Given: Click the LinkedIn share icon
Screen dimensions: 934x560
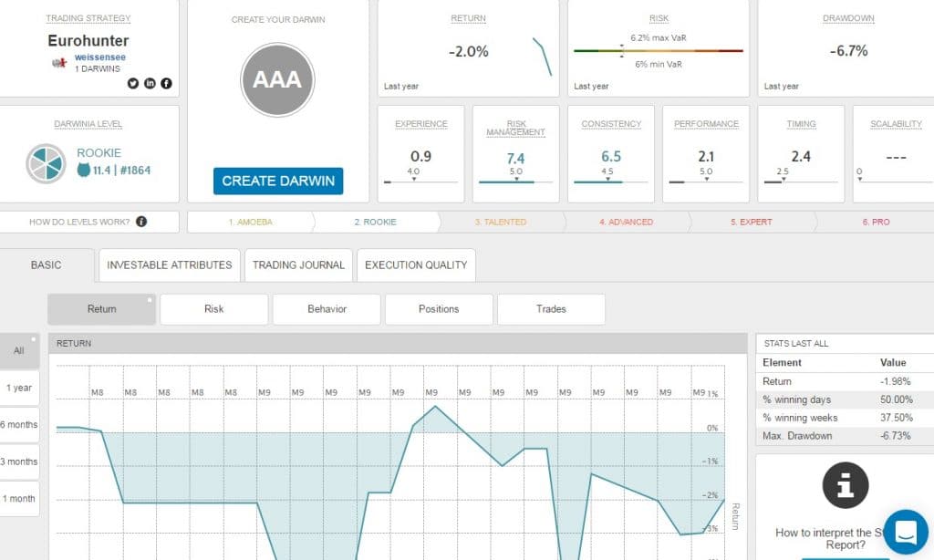Looking at the screenshot, I should (150, 83).
